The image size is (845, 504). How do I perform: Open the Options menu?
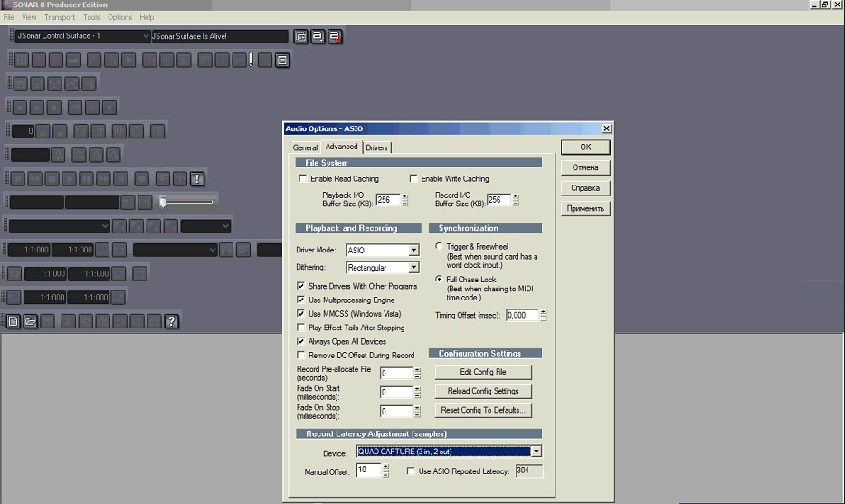[119, 17]
